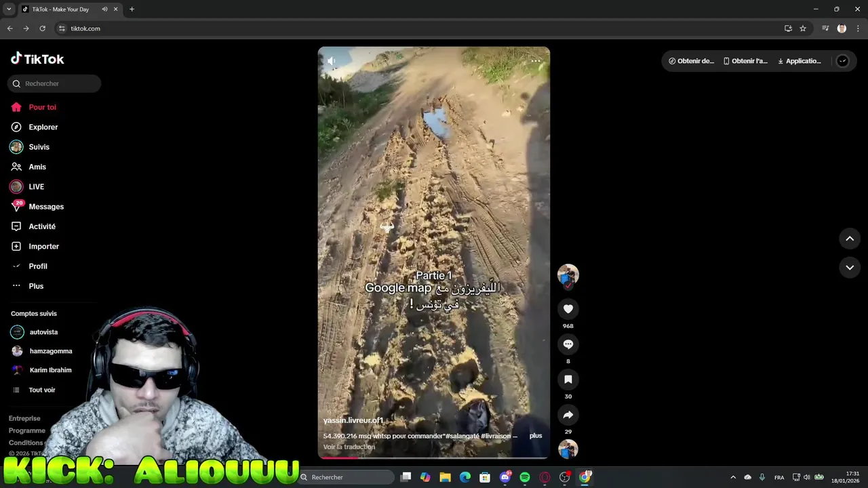Open Discord from taskbar
The image size is (868, 488).
click(505, 477)
